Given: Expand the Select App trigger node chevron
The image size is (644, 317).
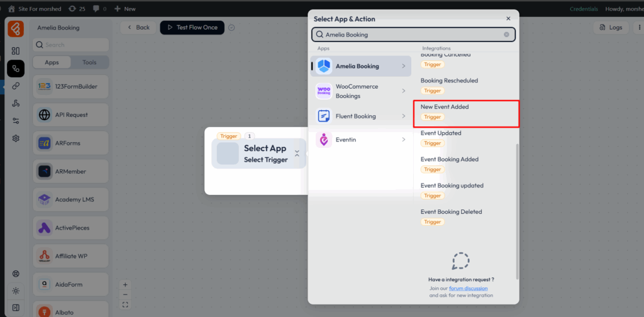Looking at the screenshot, I should 297,153.
